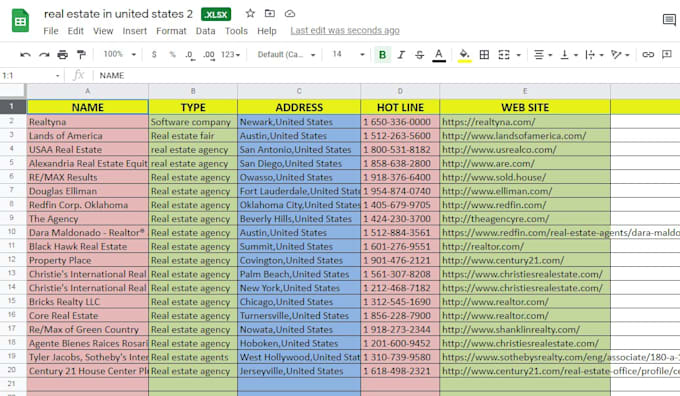Decrease decimal places icon
Screen dimensions: 680x396
coord(190,55)
